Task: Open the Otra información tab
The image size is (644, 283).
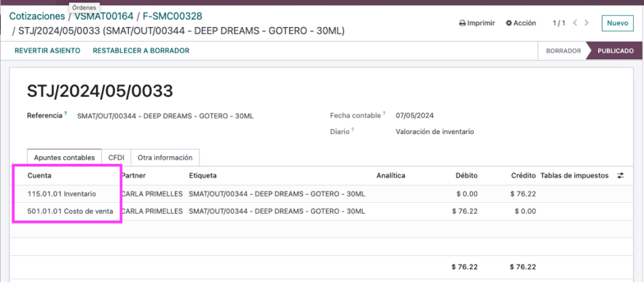Action: 165,158
